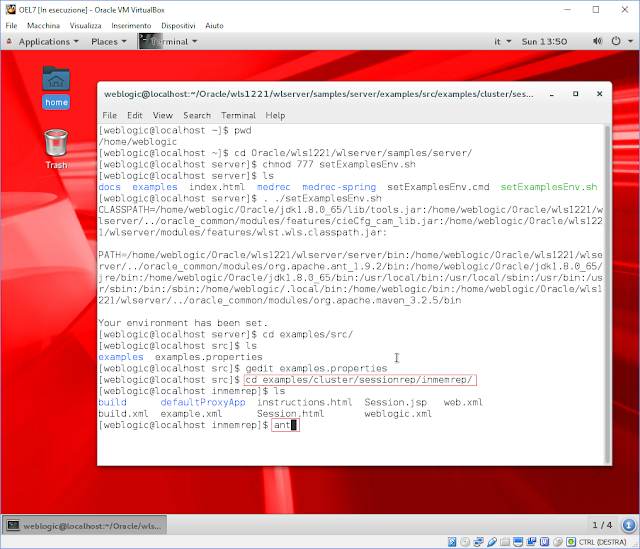This screenshot has height=549, width=640.
Task: Open the VirtualBox File menu
Action: tap(11, 26)
